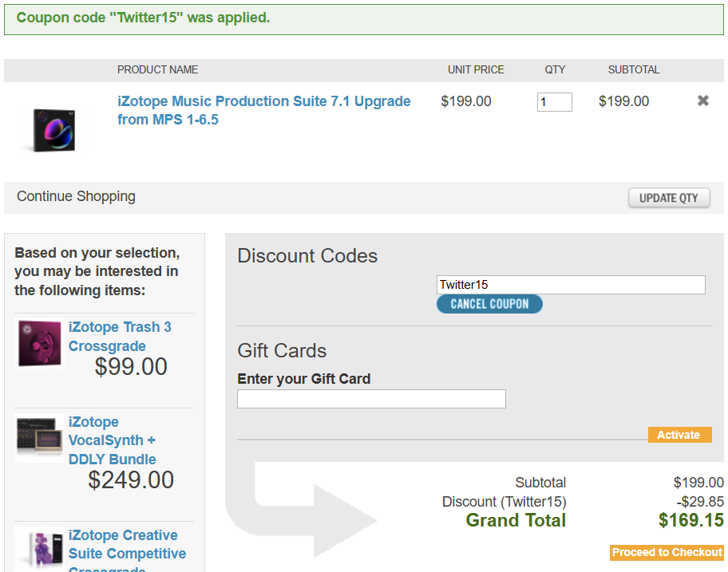Open the VocalSynth + DDLY Bundle thumbnail
Image resolution: width=728 pixels, height=572 pixels.
(x=39, y=438)
